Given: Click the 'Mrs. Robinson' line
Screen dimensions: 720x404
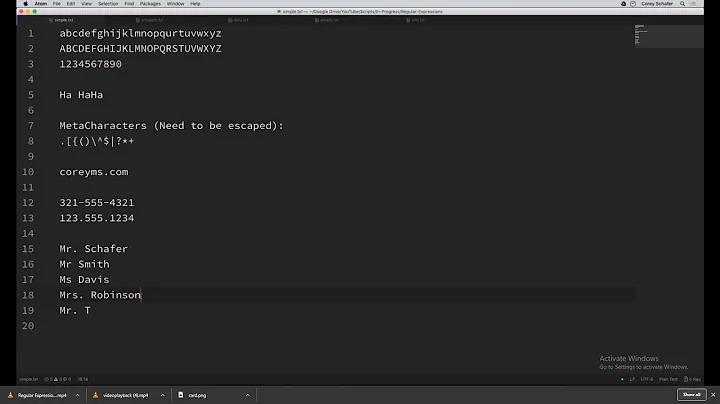Looking at the screenshot, I should (x=100, y=295).
